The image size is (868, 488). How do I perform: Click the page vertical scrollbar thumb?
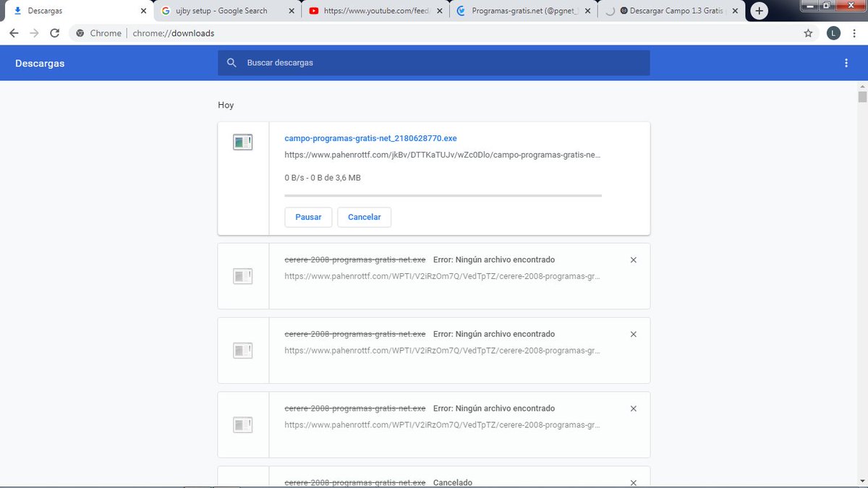point(862,98)
